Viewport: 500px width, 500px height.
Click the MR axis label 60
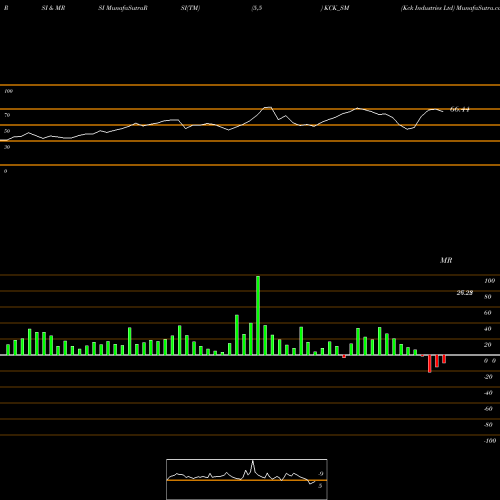point(488,313)
